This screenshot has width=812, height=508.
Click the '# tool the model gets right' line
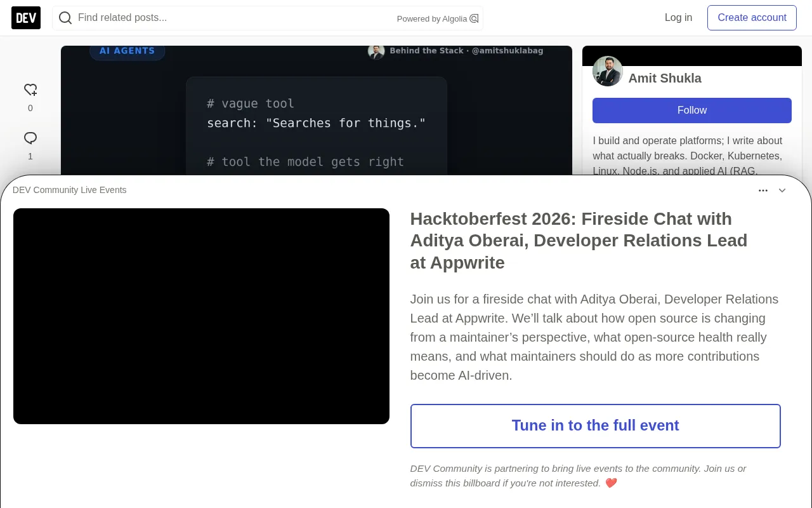pyautogui.click(x=305, y=162)
